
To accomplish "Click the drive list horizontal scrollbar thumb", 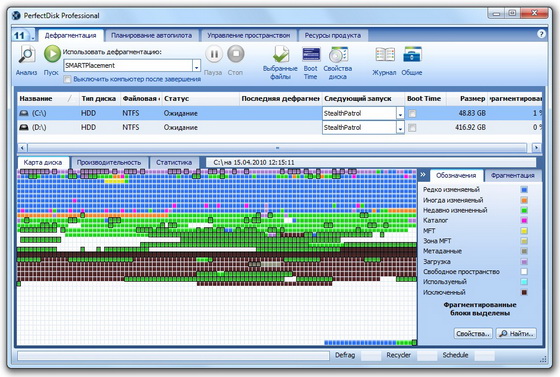I will click(x=277, y=147).
